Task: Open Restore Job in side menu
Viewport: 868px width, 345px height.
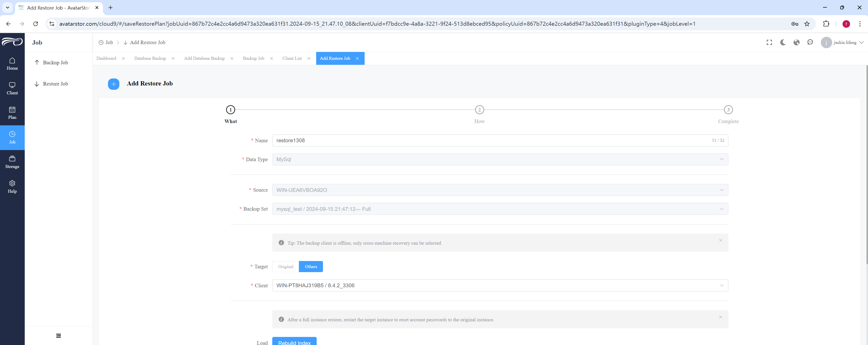Action: [x=55, y=84]
